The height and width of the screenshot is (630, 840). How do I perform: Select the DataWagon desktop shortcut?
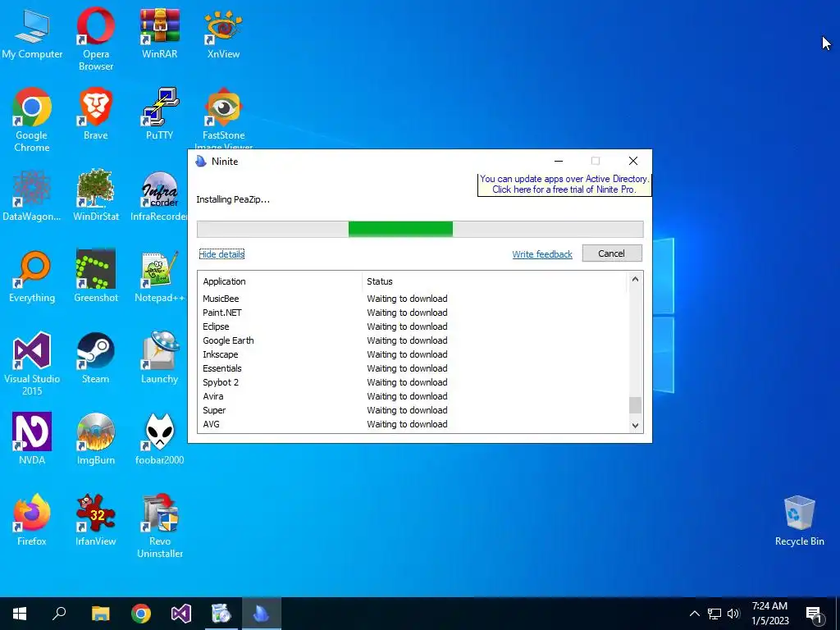coord(32,196)
